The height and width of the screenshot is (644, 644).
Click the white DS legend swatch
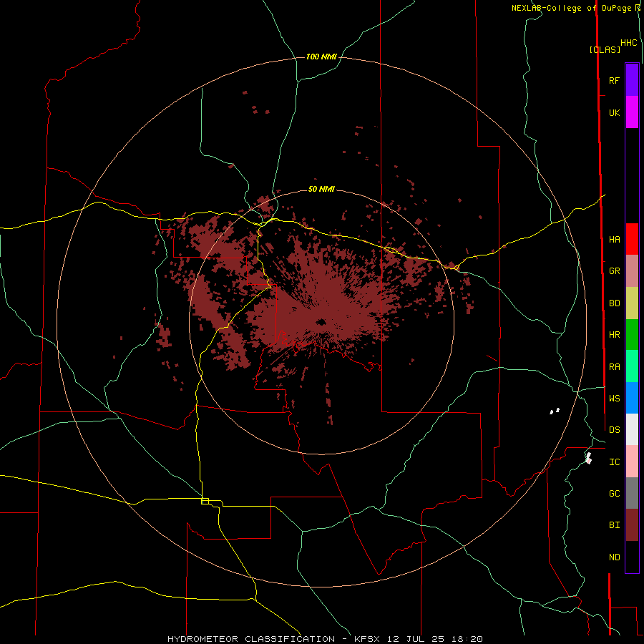[x=632, y=429]
